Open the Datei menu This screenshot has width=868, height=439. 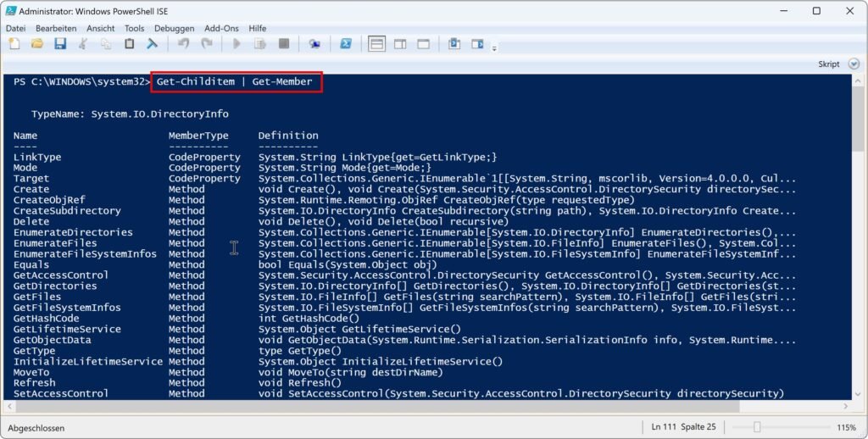[15, 28]
